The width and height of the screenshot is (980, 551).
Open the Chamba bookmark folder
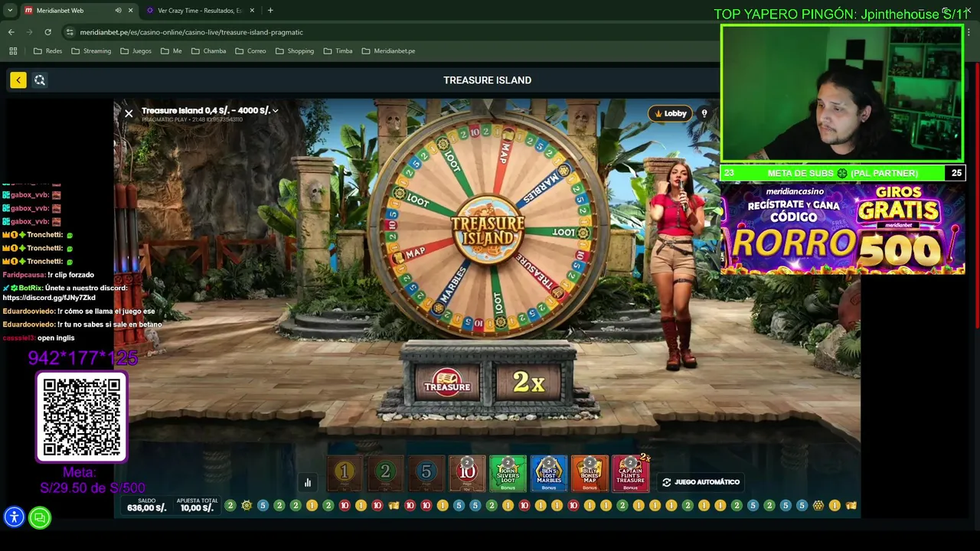coord(208,51)
